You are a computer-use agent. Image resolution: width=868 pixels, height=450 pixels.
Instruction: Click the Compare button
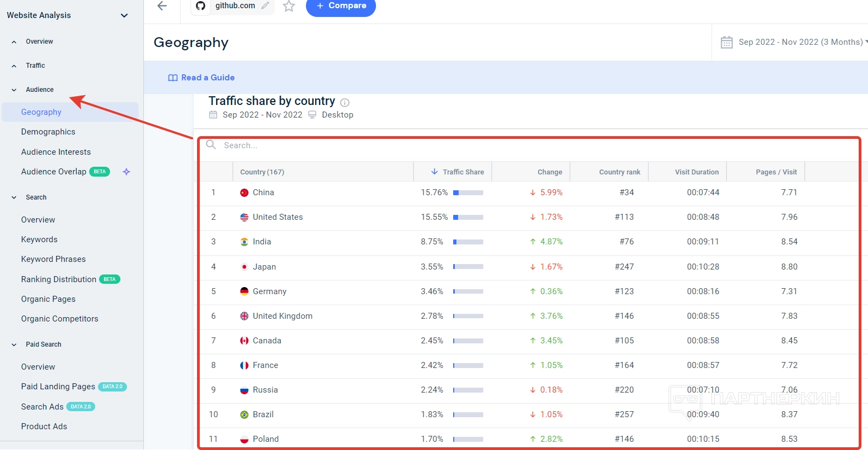pos(340,6)
